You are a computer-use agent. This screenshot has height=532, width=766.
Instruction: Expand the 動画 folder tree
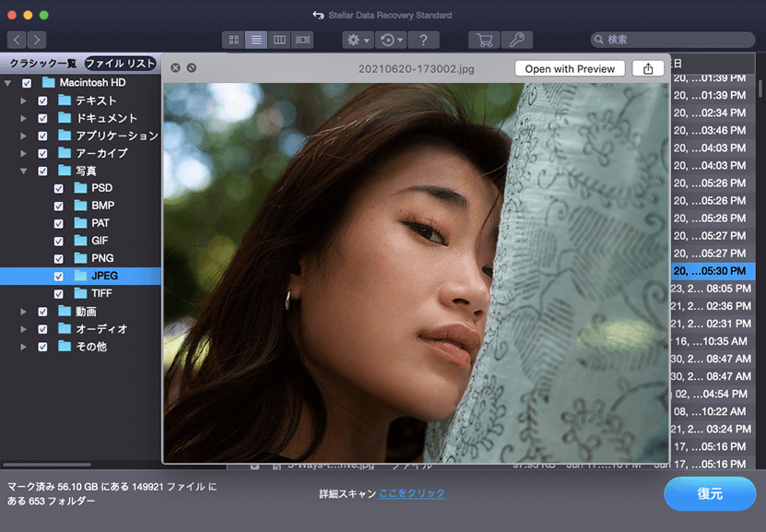[x=23, y=312]
